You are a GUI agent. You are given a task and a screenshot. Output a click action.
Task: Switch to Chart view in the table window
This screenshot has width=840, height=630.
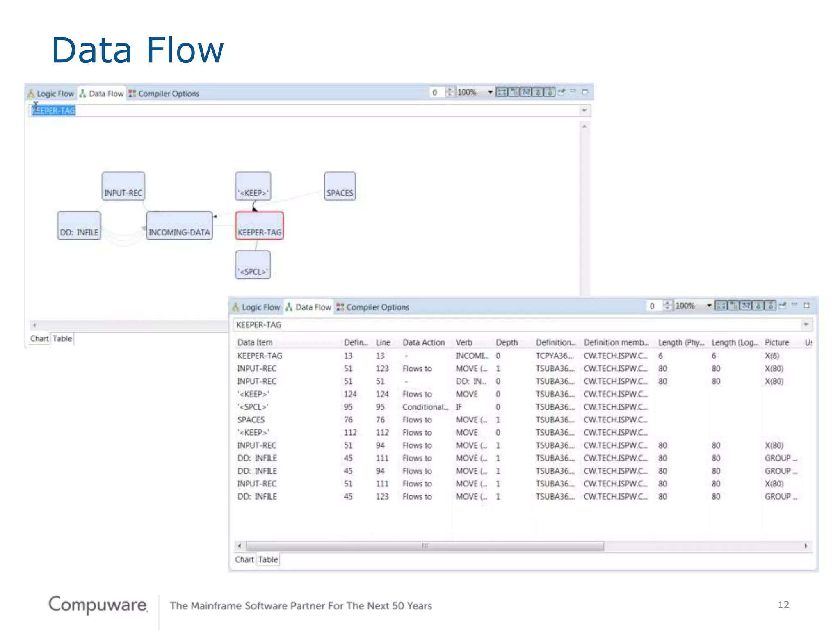pos(244,559)
